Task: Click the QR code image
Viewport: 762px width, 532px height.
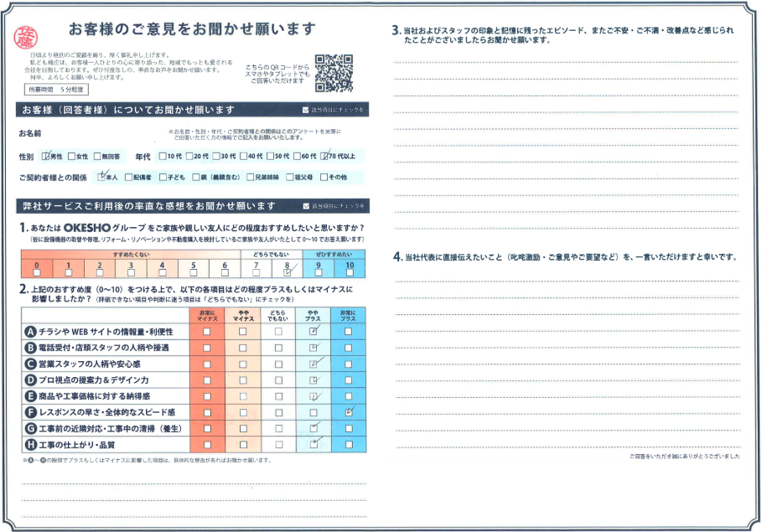Action: point(334,73)
